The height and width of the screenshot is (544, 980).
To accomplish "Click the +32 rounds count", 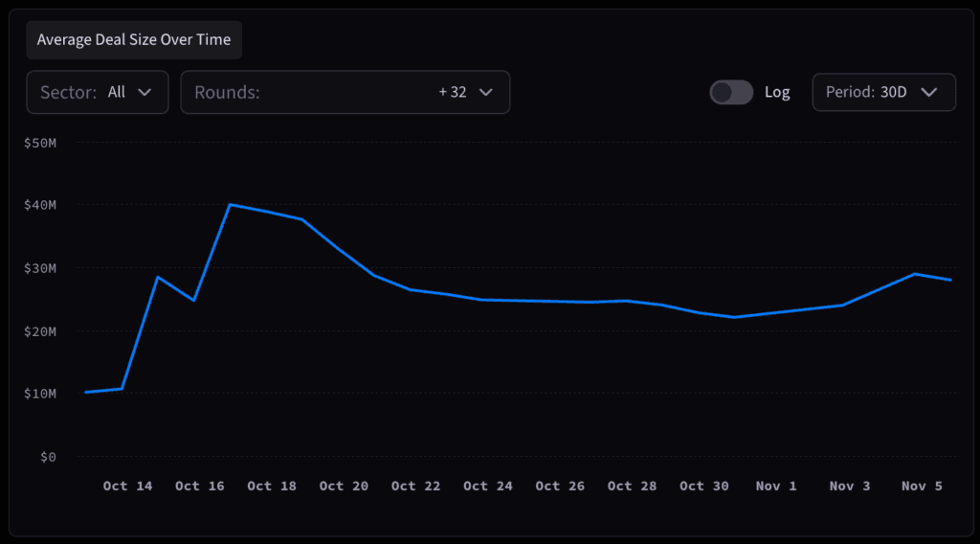I will (453, 92).
